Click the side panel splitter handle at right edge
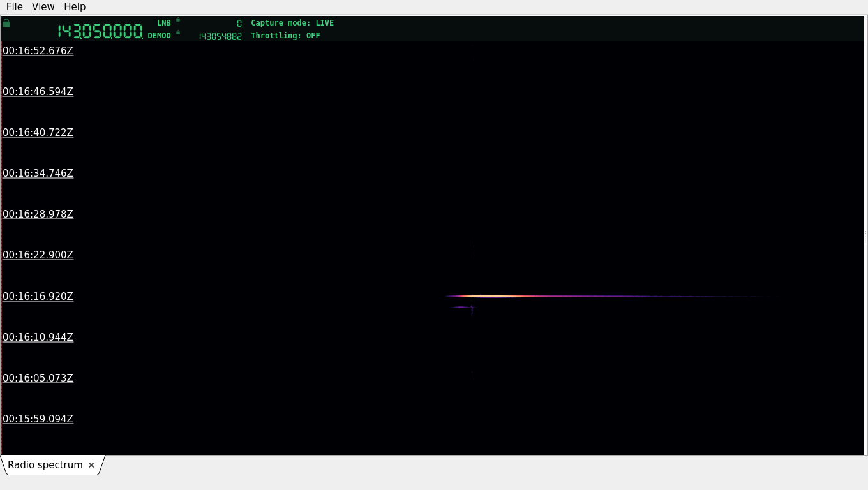The image size is (868, 490). click(x=865, y=236)
